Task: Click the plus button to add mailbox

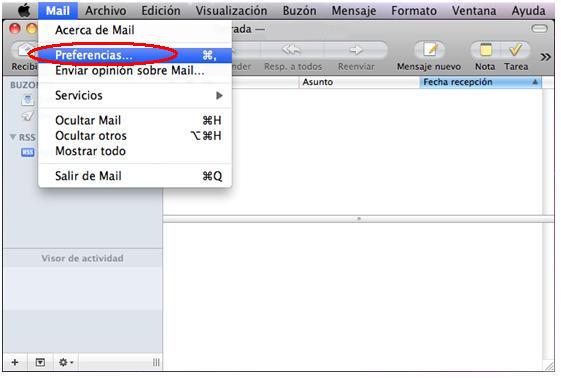Action: pyautogui.click(x=15, y=362)
